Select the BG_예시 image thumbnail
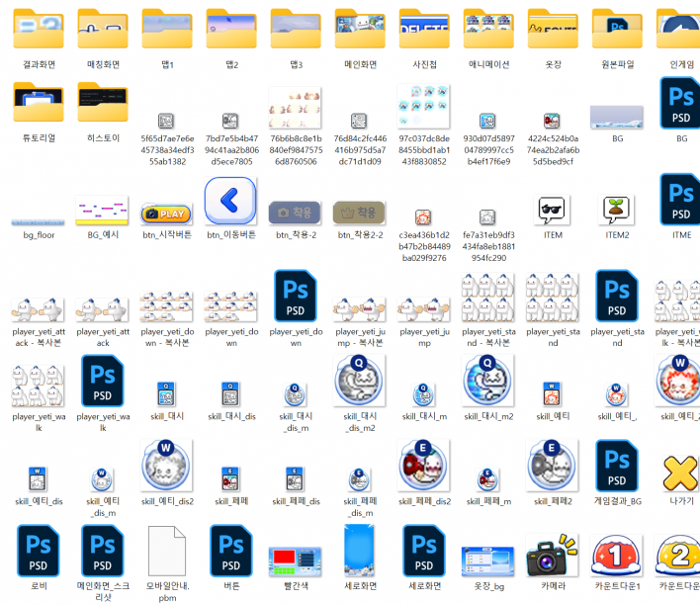This screenshot has width=700, height=605. pos(102,210)
